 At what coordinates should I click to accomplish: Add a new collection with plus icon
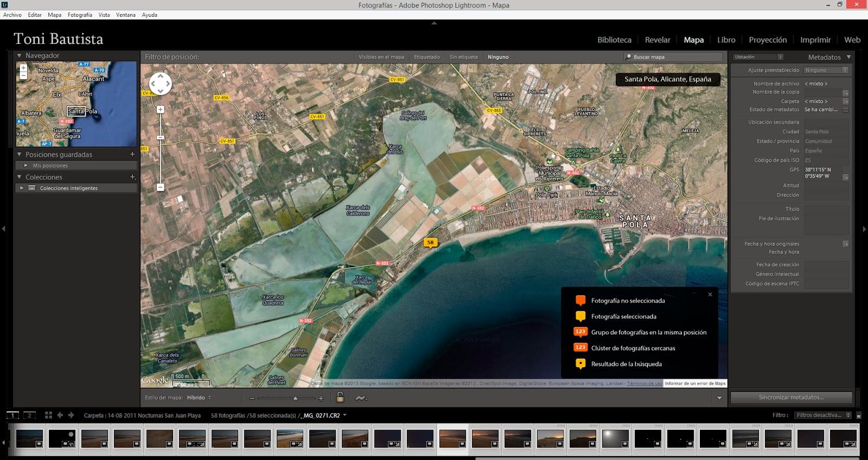pos(132,177)
